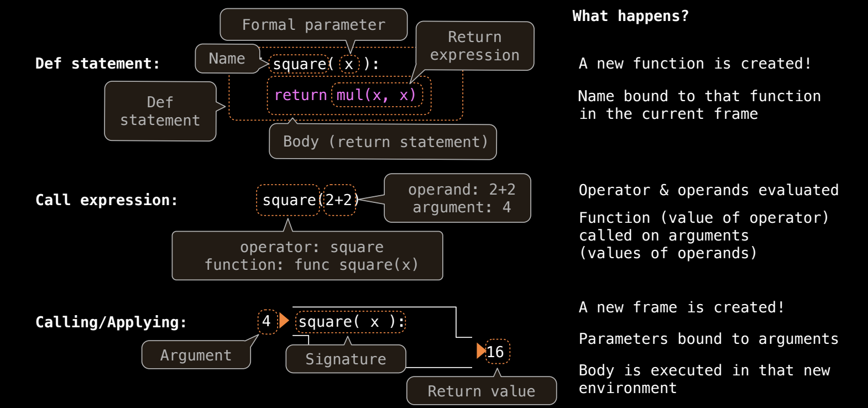This screenshot has height=408, width=868.
Task: Click the orange arrow after argument 4
Action: point(284,321)
